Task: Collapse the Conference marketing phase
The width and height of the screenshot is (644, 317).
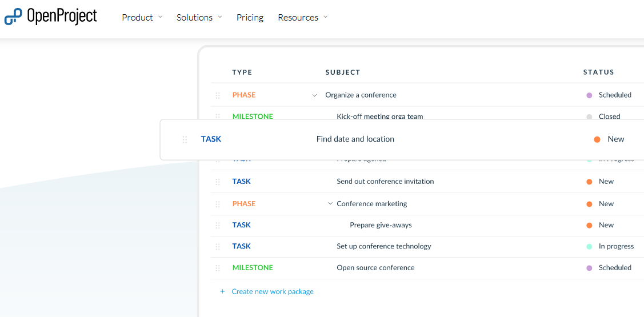Action: click(330, 203)
